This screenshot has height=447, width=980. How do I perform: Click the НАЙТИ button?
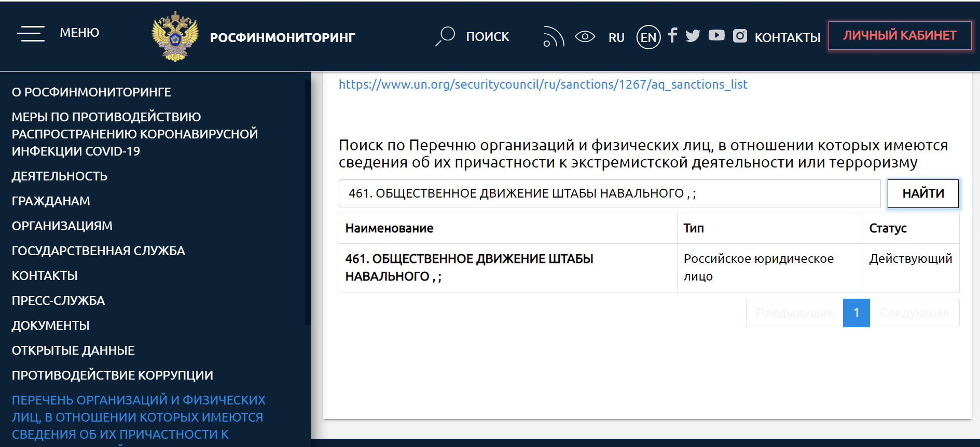tap(923, 193)
